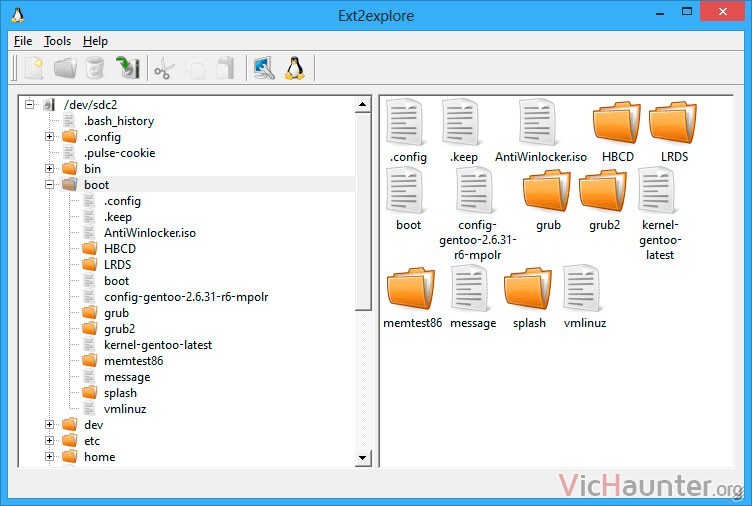Select the LRDS folder icon in right pane

click(673, 122)
